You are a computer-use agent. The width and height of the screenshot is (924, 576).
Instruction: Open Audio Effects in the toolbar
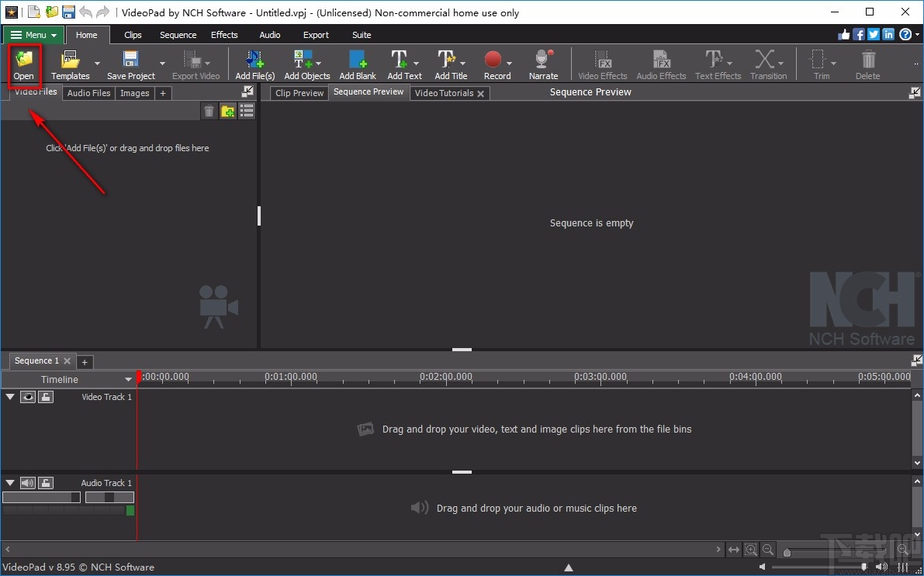tap(661, 65)
